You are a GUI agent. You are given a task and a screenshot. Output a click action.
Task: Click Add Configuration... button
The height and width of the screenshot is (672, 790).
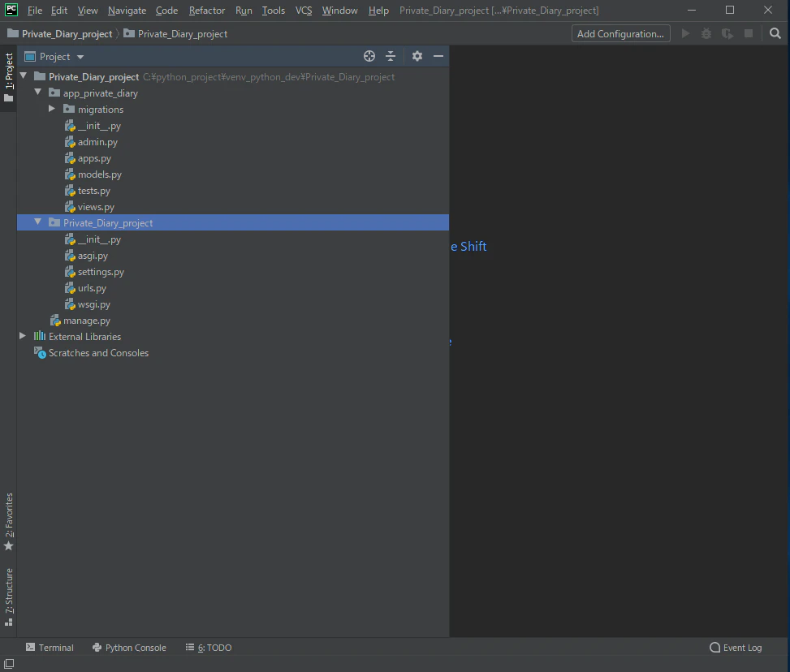620,34
